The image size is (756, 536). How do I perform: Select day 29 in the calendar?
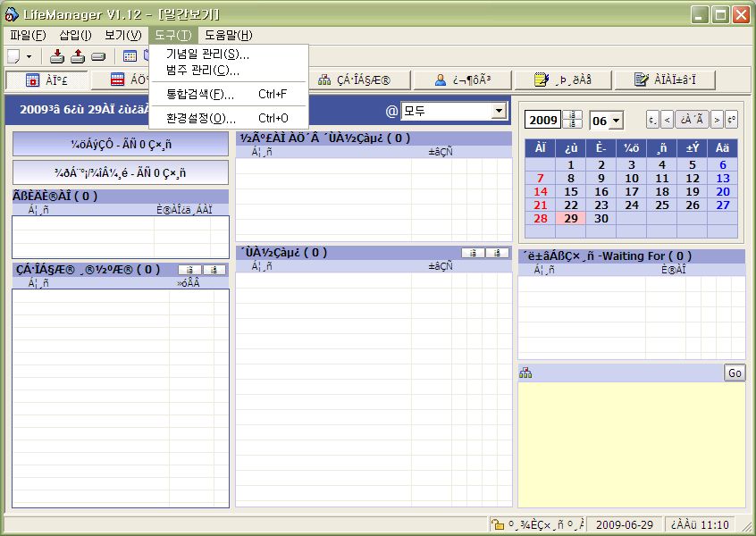[x=571, y=218]
